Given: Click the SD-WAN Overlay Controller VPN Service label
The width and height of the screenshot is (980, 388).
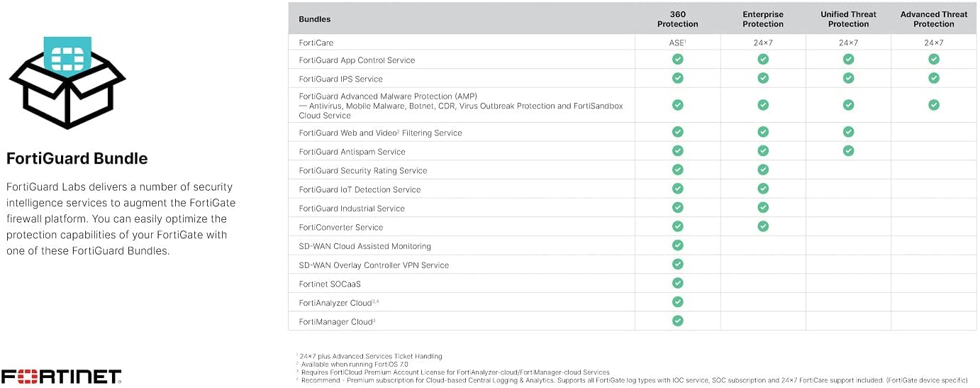Looking at the screenshot, I should click(x=374, y=265).
